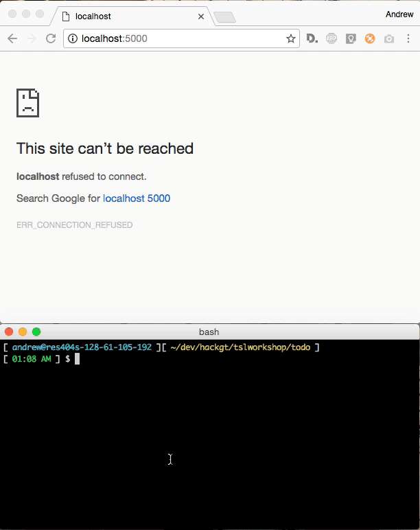Open the lightbulb extension icon
The width and height of the screenshot is (420, 530).
(351, 38)
